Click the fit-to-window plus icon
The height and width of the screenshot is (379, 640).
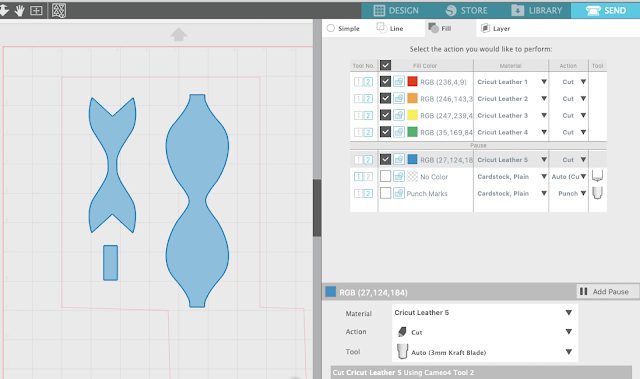pyautogui.click(x=36, y=11)
